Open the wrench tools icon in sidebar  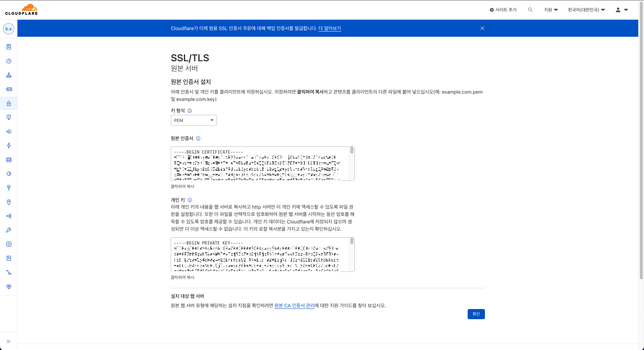[x=9, y=230]
